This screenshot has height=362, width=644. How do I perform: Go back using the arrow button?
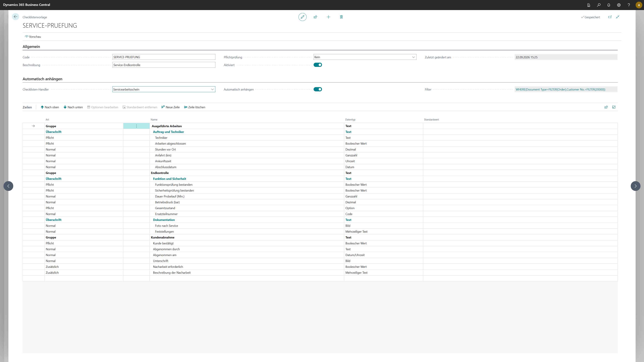15,17
